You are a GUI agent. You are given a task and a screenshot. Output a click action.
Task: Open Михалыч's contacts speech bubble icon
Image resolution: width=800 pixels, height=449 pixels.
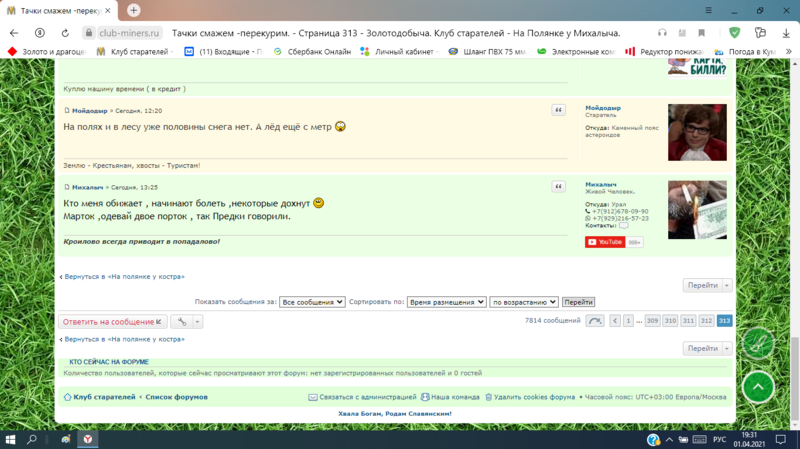[623, 226]
